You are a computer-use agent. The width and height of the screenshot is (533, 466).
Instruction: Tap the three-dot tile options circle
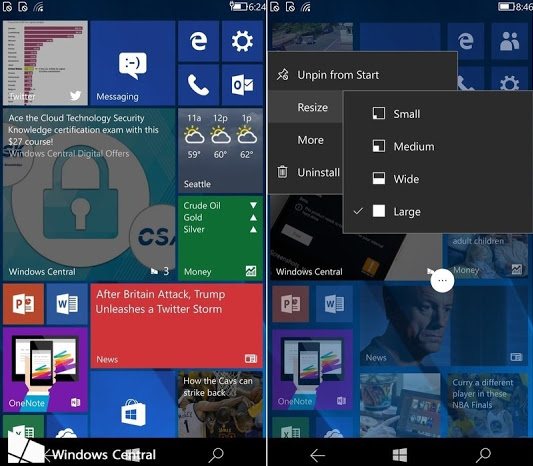[x=442, y=280]
